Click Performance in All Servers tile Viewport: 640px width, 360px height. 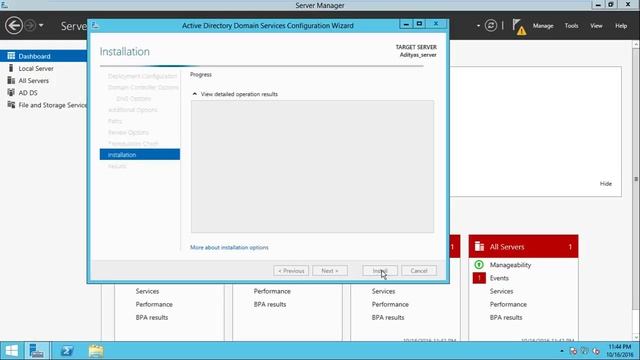[x=508, y=304]
